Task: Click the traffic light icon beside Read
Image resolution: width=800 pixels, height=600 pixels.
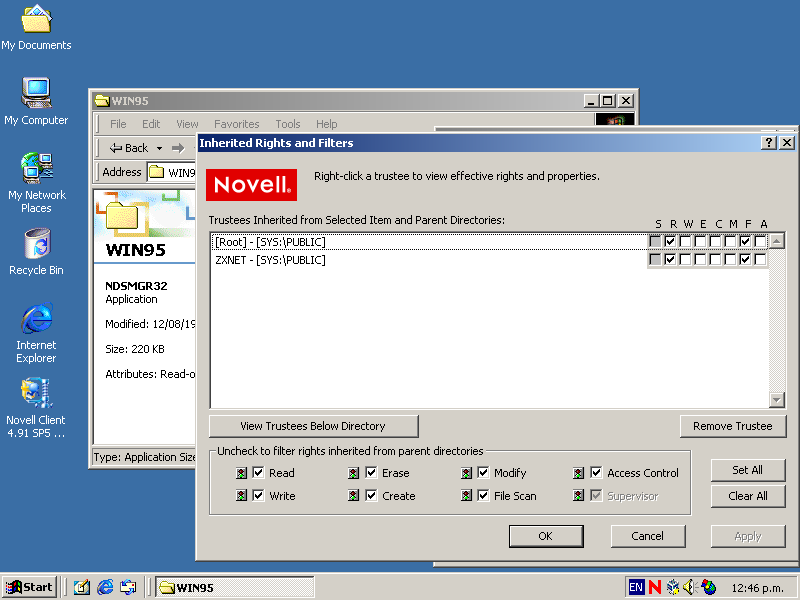Action: [241, 473]
